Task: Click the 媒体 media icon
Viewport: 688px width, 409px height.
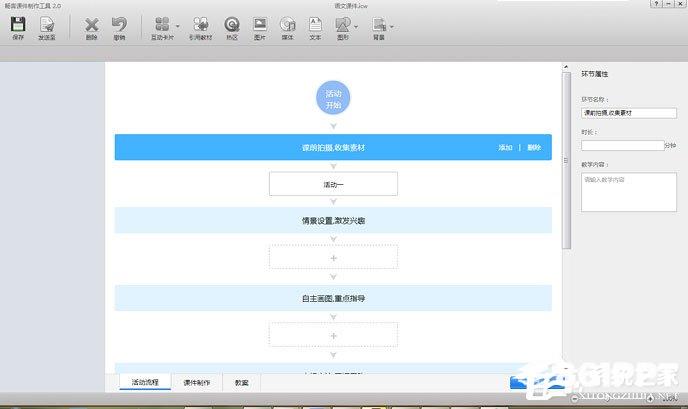Action: click(x=287, y=25)
